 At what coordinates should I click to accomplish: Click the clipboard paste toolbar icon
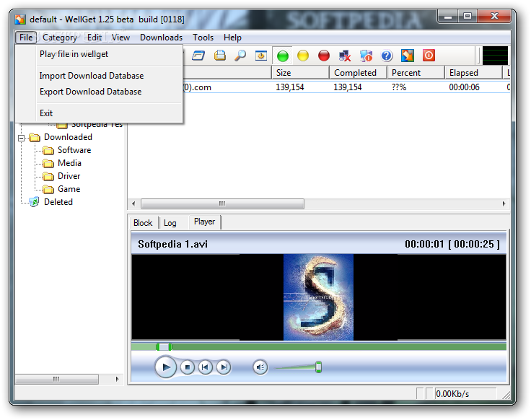[x=220, y=56]
